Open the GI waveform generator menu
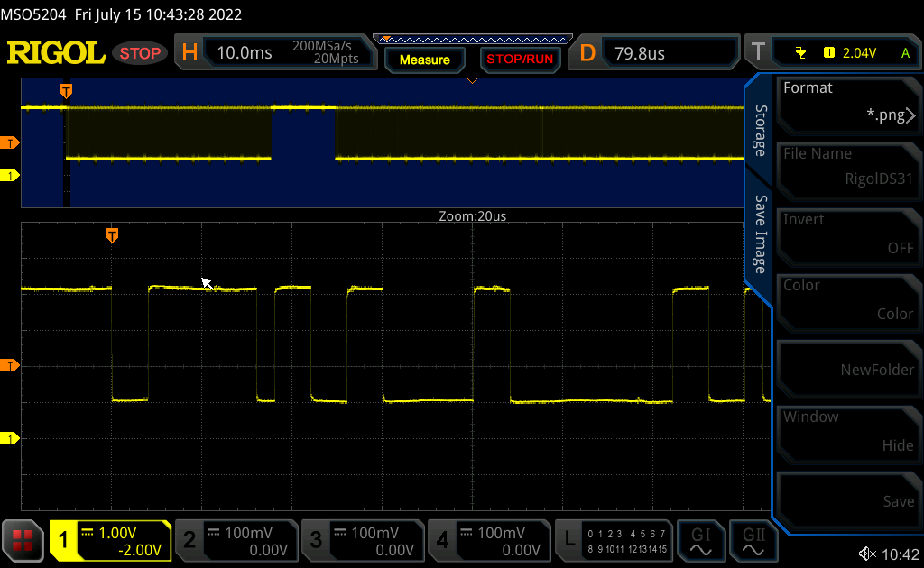 coord(701,541)
